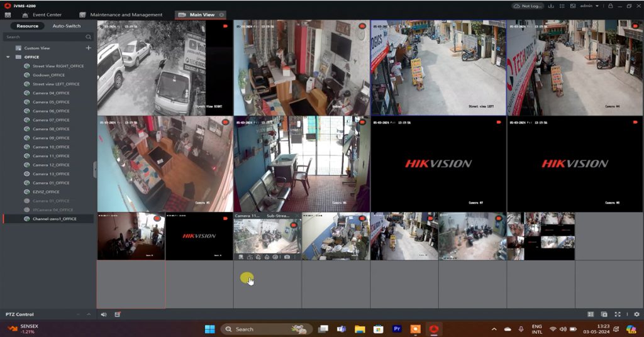The height and width of the screenshot is (337, 644).
Task: Enter full screen via bottom toolbar icon
Action: 618,314
